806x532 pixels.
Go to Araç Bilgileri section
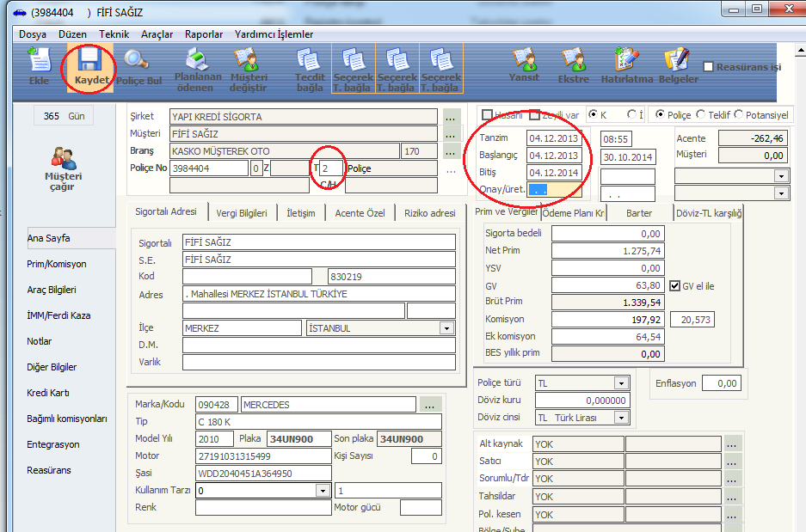[x=52, y=290]
